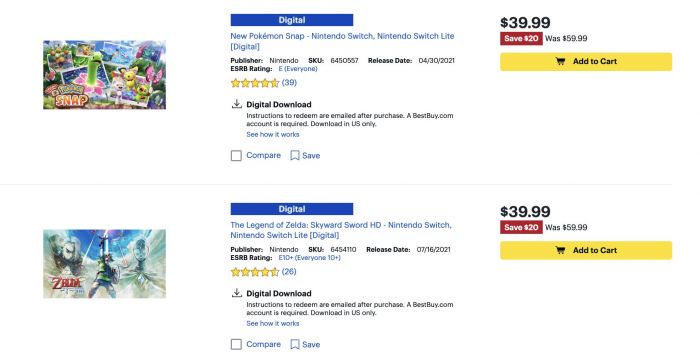View the 26 reviews for Zelda Skyward Sword
The image size is (700, 360).
click(x=289, y=272)
